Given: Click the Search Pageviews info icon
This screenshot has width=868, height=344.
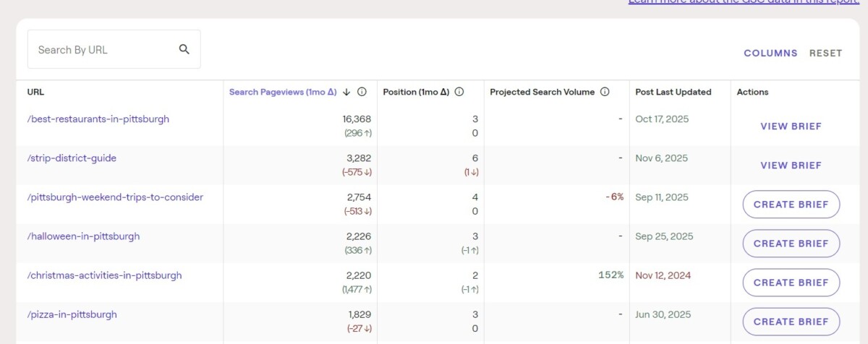Looking at the screenshot, I should 362,92.
